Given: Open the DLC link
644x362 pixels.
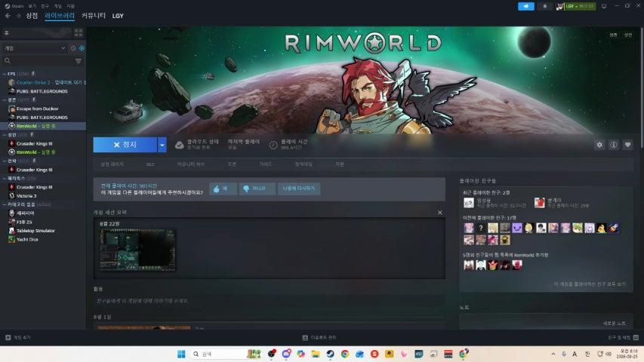Looking at the screenshot, I should (150, 164).
